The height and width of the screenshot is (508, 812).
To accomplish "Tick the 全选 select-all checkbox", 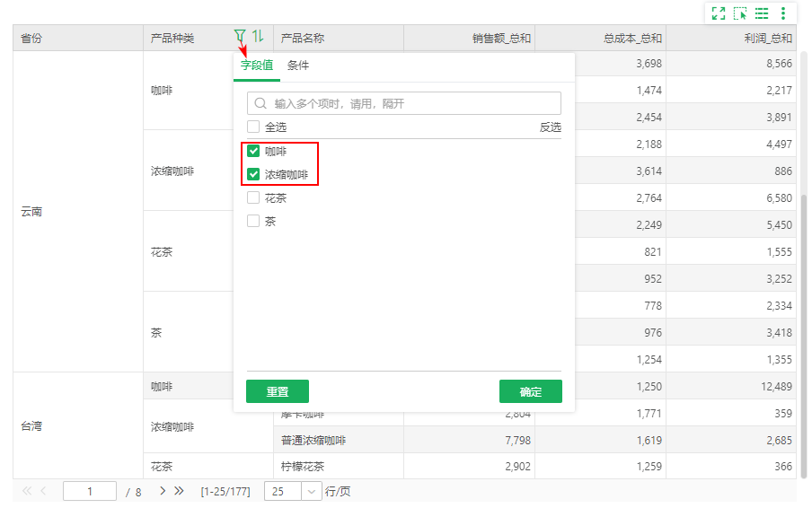I will tap(253, 127).
